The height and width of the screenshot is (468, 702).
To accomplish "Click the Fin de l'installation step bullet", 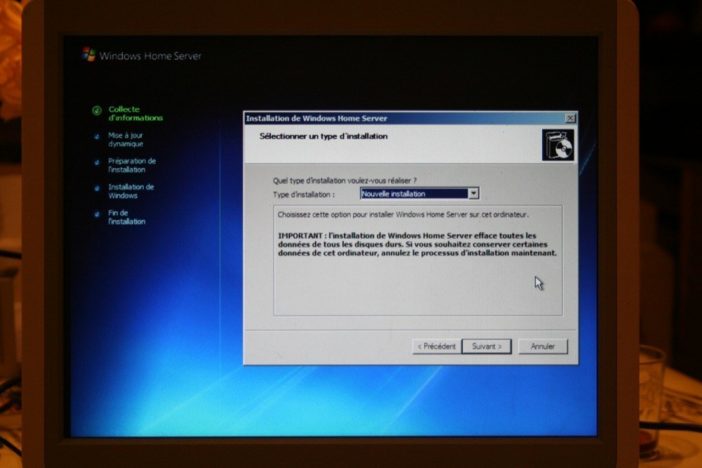I will (x=97, y=215).
